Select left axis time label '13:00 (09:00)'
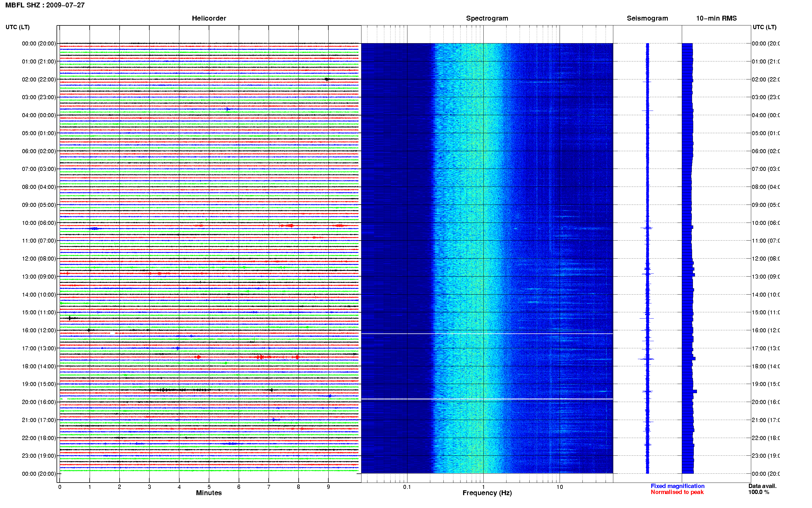 point(39,277)
